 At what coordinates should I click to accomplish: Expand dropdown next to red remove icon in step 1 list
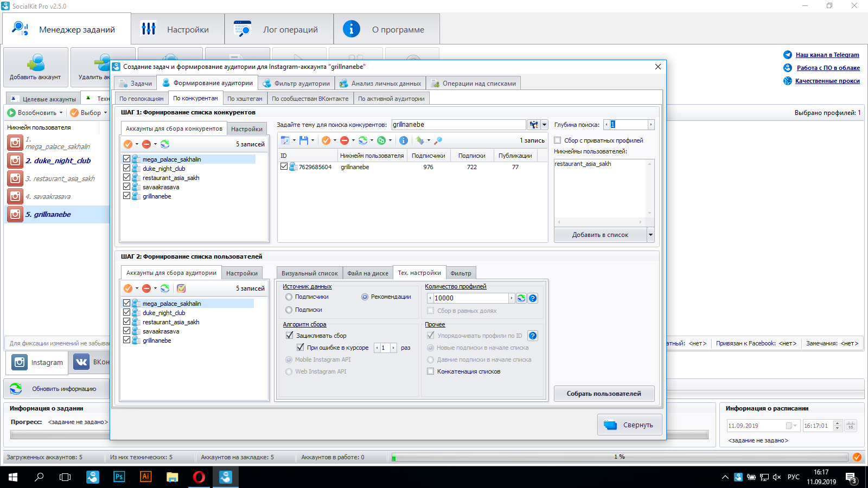[x=155, y=144]
